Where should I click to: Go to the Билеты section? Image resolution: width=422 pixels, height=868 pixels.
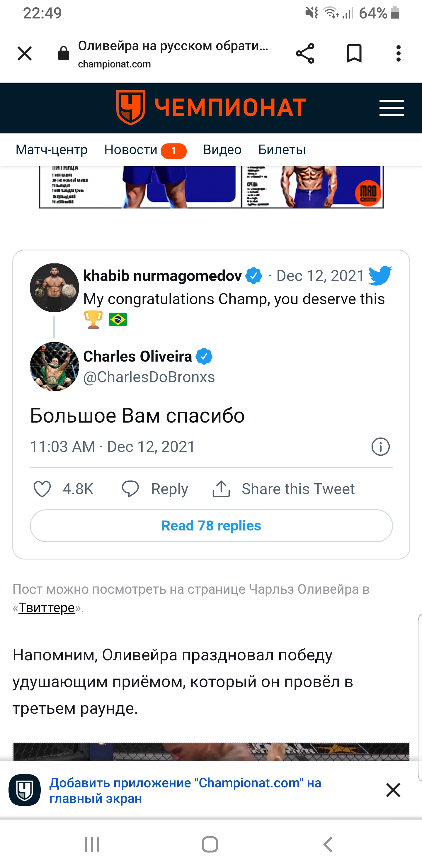click(282, 150)
